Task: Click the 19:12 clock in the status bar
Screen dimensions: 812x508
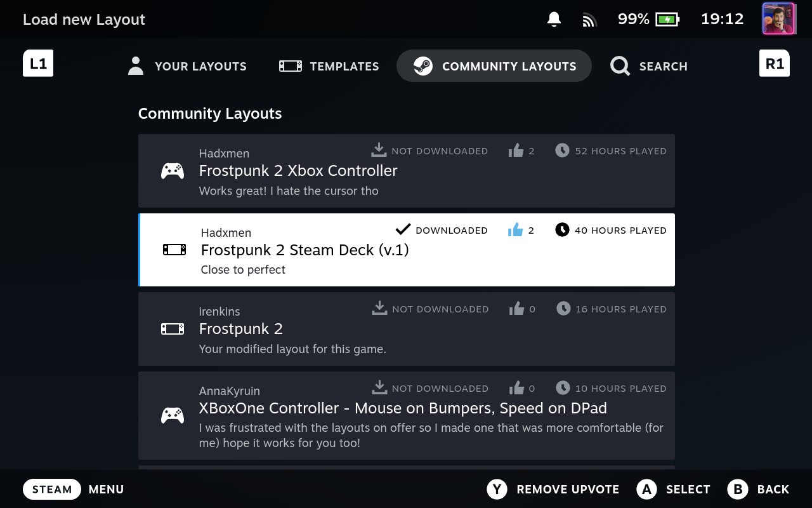Action: point(722,19)
